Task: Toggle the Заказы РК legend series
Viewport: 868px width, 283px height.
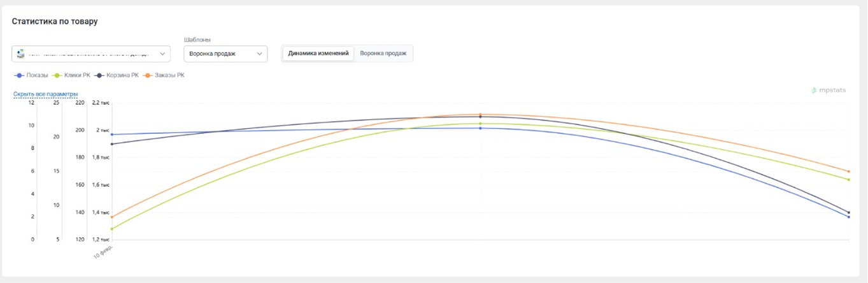Action: pos(169,75)
